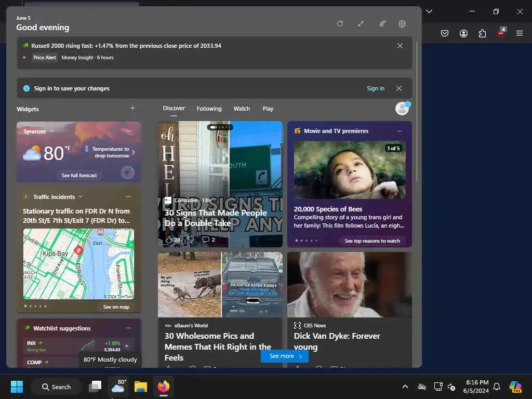Open the profile avatar
The height and width of the screenshot is (399, 532).
tap(403, 109)
